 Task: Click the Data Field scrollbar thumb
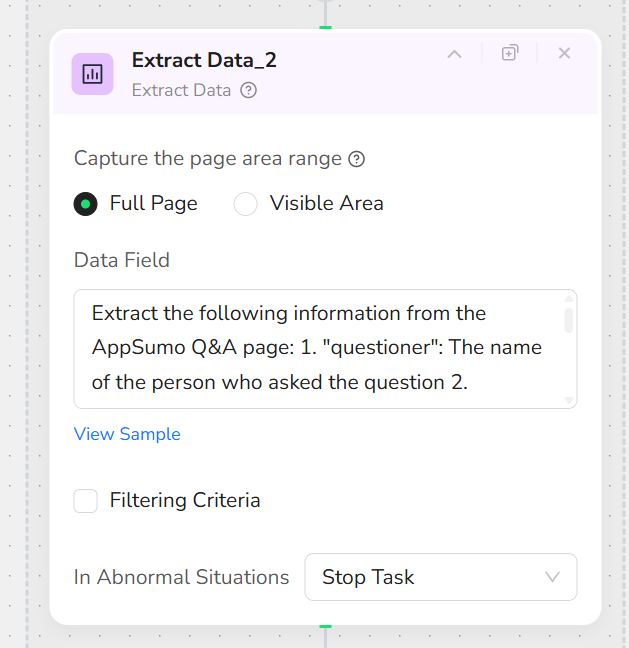(569, 320)
